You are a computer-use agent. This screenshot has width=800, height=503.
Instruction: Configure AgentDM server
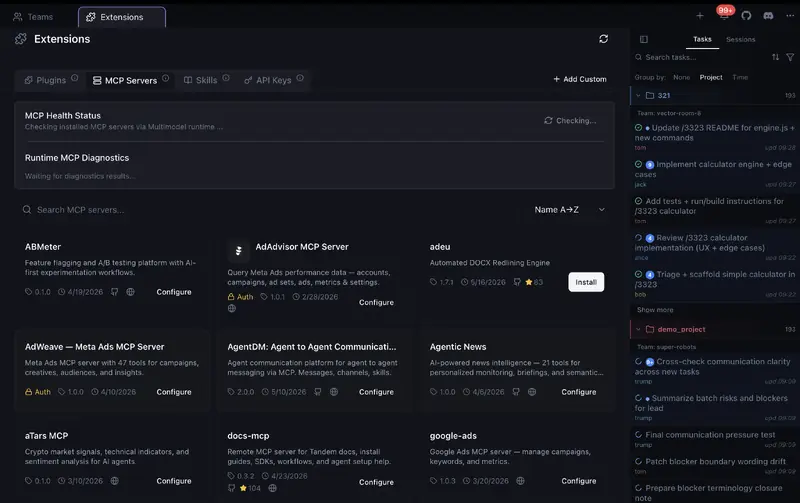(377, 392)
